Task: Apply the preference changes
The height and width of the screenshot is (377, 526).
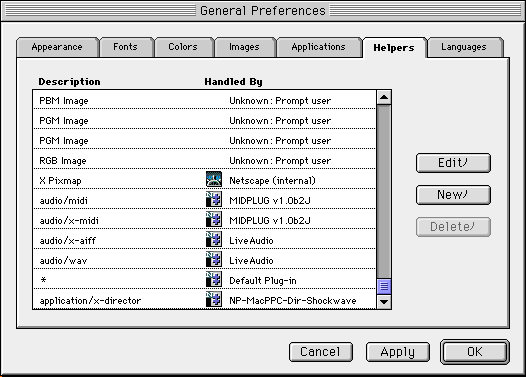Action: coord(398,352)
